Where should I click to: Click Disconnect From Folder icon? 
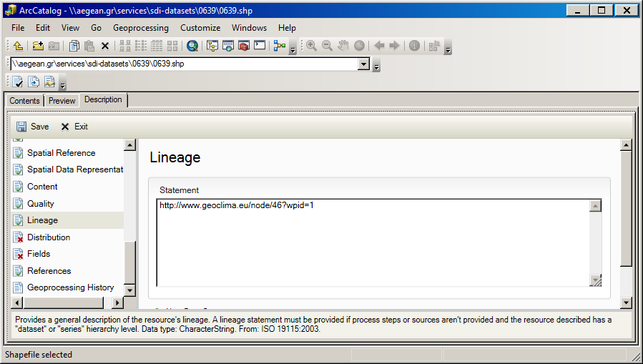click(54, 46)
